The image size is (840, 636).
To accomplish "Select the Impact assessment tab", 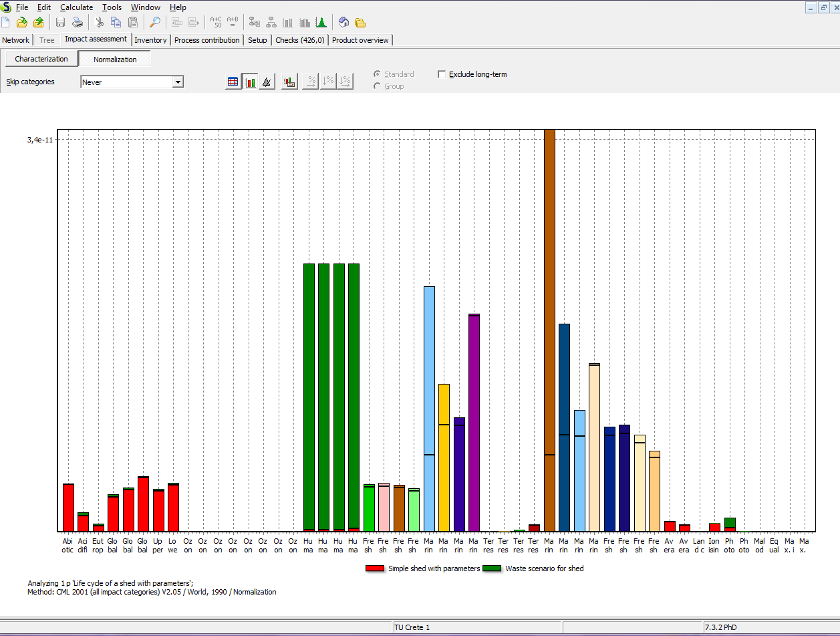I will click(x=96, y=39).
